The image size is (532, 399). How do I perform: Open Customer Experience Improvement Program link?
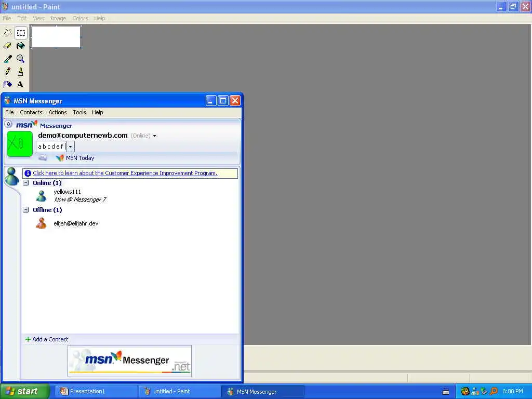125,173
